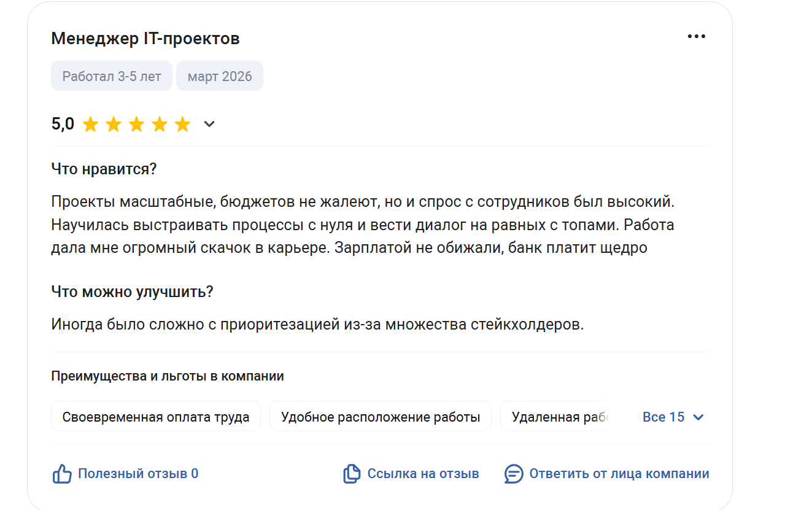Click the reply speech bubble icon
Screen dimensions: 812x510
pyautogui.click(x=514, y=474)
